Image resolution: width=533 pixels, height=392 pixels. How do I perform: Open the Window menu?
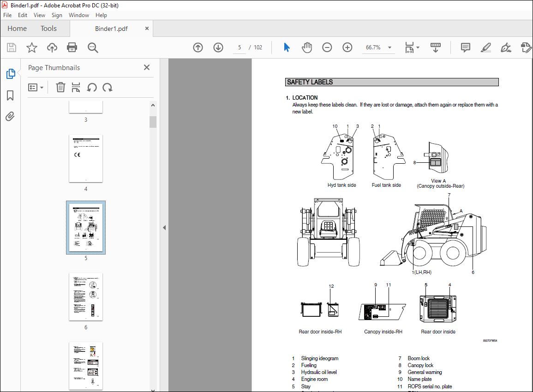pos(79,15)
